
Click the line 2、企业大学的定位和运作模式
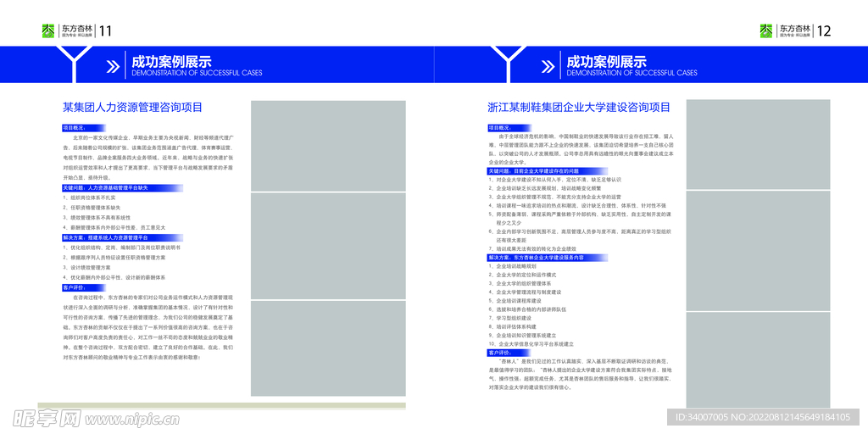pyautogui.click(x=522, y=275)
